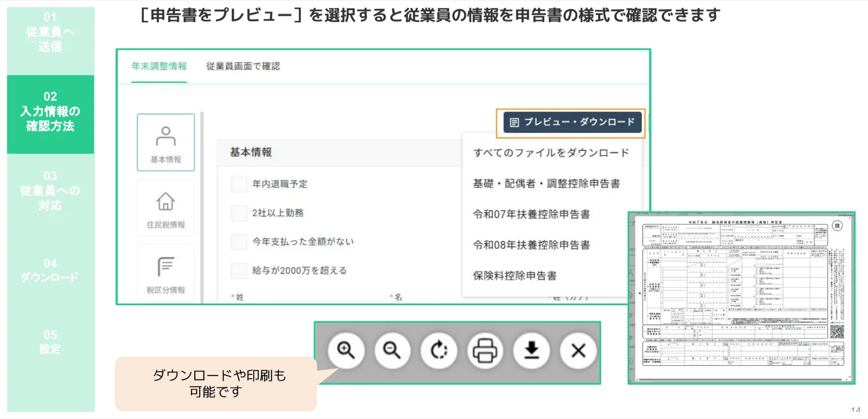Tick the 2社以上勤務 checkbox

[x=239, y=213]
